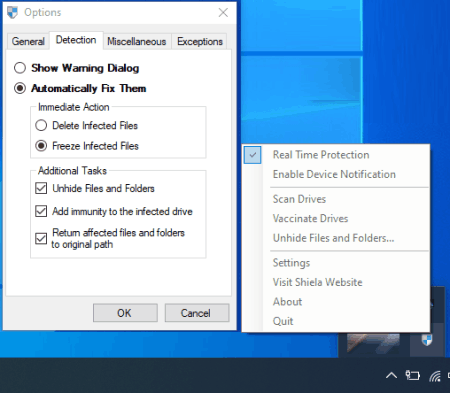The width and height of the screenshot is (450, 393).
Task: Click the Cancel button
Action: [x=197, y=313]
